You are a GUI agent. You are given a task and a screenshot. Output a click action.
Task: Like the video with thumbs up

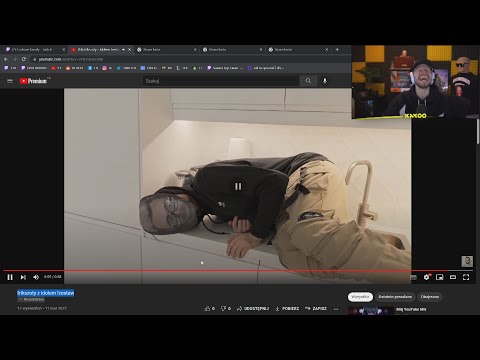[x=210, y=308]
